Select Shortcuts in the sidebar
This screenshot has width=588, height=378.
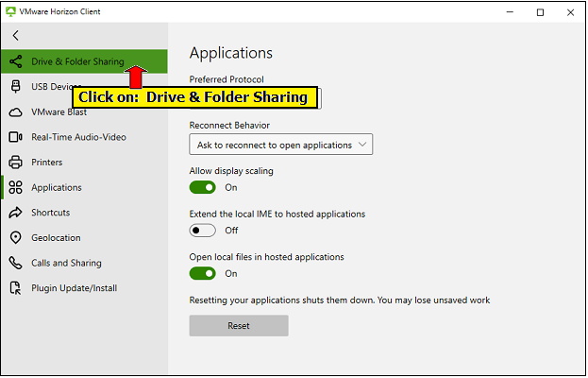[x=84, y=213]
